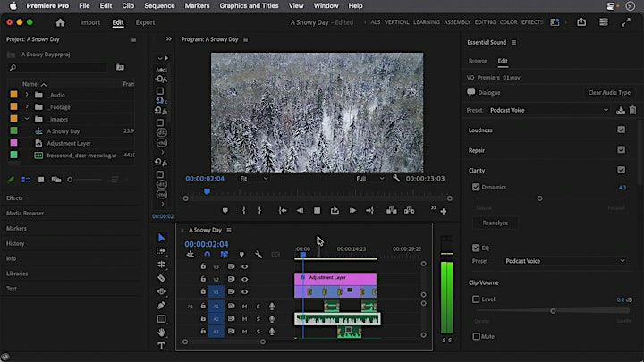Select the Pen tool
This screenshot has width=644, height=362.
pos(162,305)
